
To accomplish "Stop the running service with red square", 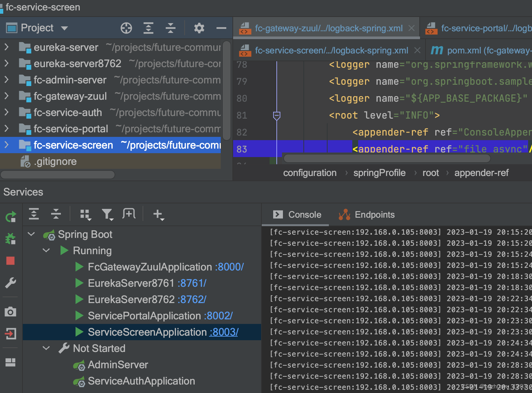I will tap(10, 261).
